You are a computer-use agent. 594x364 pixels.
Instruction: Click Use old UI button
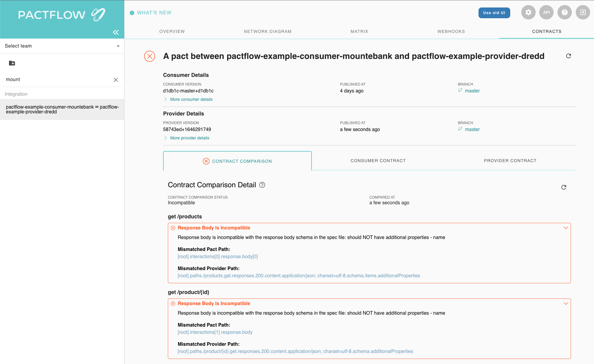click(494, 12)
